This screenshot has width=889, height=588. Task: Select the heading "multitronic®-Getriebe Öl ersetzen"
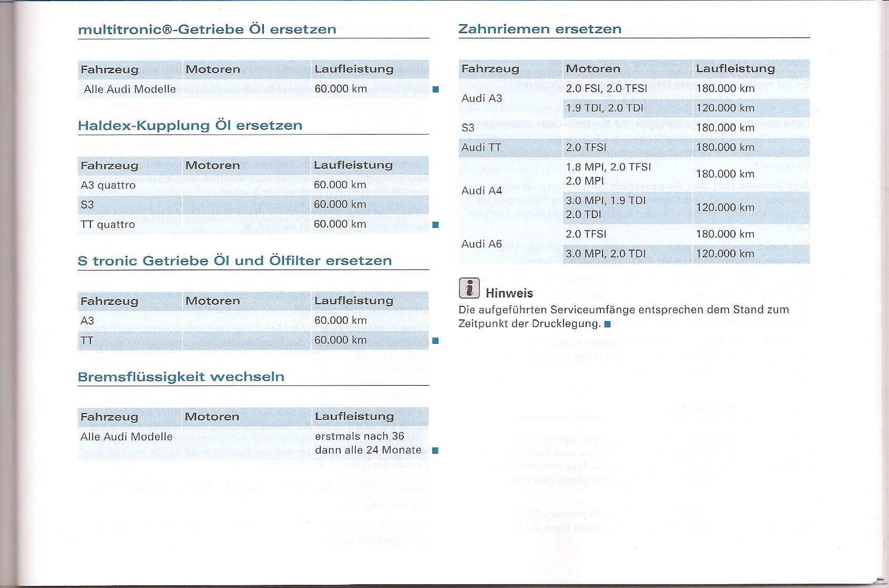tap(207, 29)
